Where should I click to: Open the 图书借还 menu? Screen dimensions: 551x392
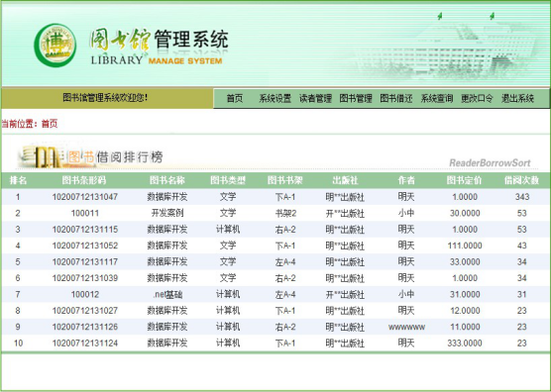396,98
